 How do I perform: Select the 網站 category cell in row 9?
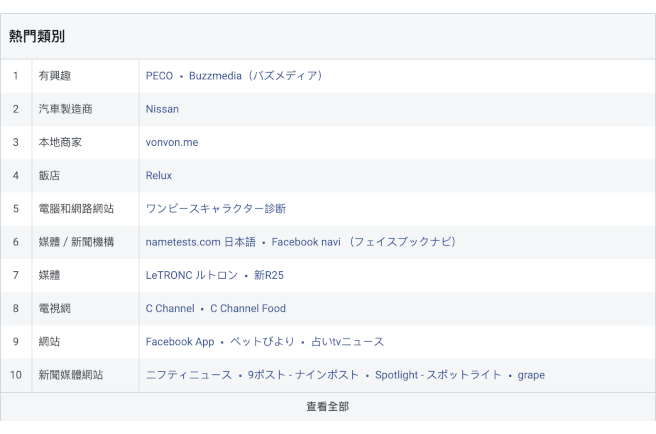pyautogui.click(x=85, y=342)
